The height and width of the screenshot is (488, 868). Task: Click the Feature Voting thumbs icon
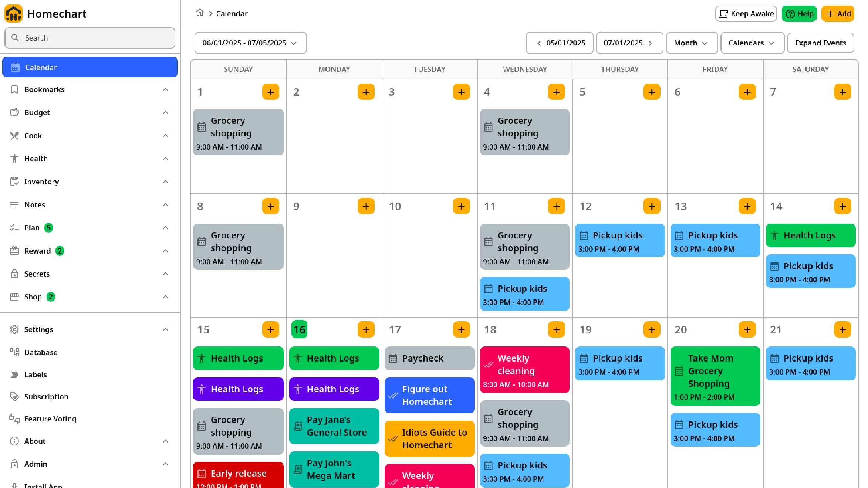[x=14, y=418]
